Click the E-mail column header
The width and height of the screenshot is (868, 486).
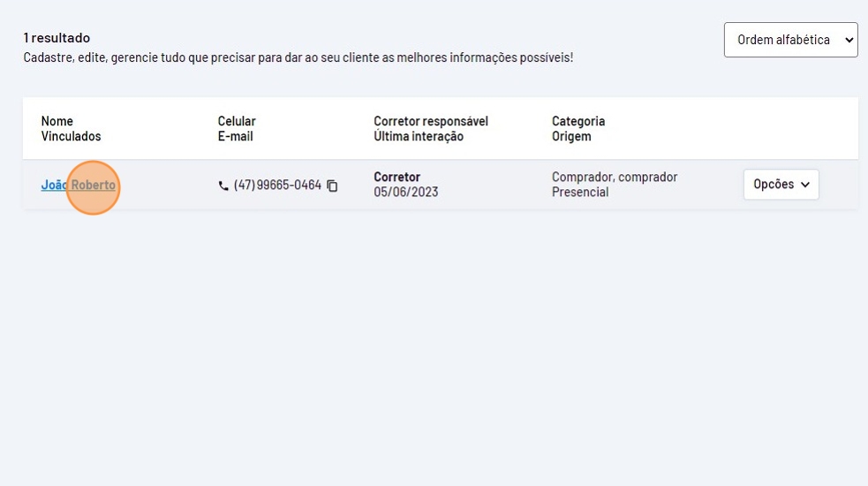point(235,136)
